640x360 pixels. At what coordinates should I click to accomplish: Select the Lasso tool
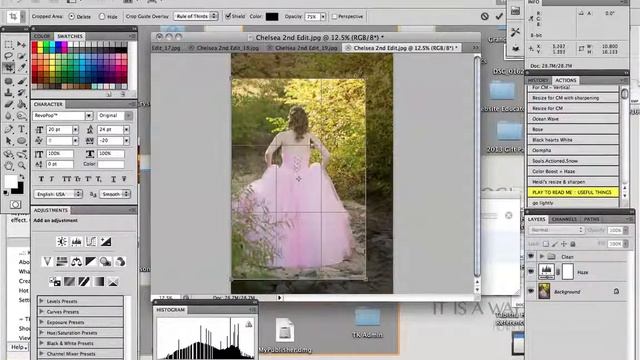click(x=9, y=56)
